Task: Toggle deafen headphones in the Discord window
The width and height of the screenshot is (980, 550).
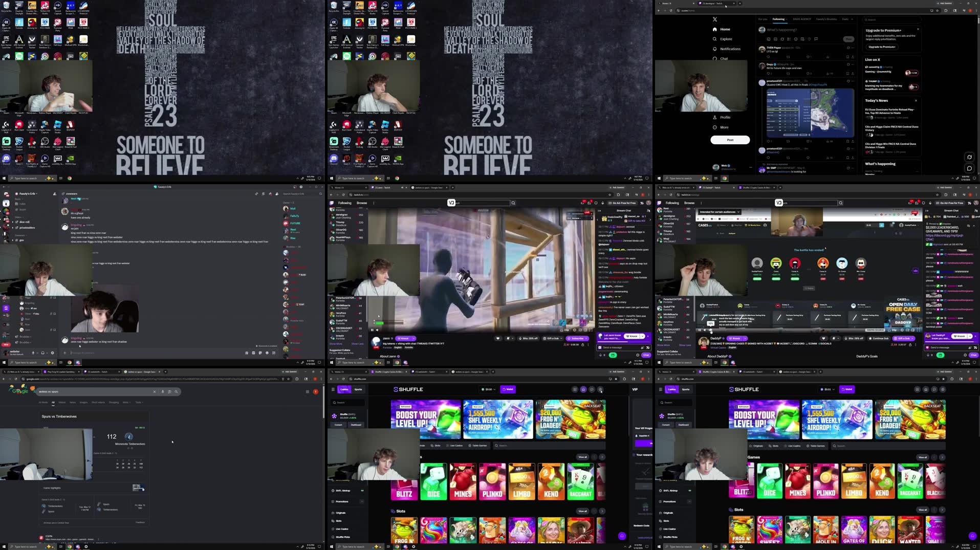Action: (42, 353)
